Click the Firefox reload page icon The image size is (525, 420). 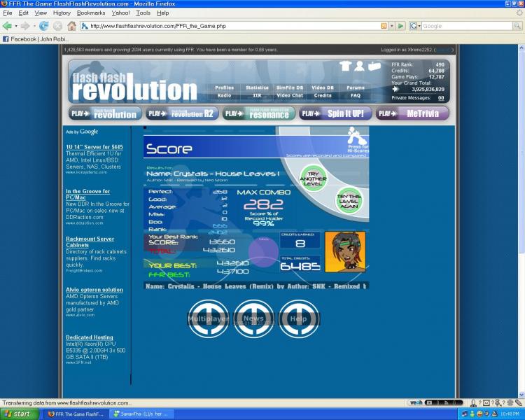point(43,26)
